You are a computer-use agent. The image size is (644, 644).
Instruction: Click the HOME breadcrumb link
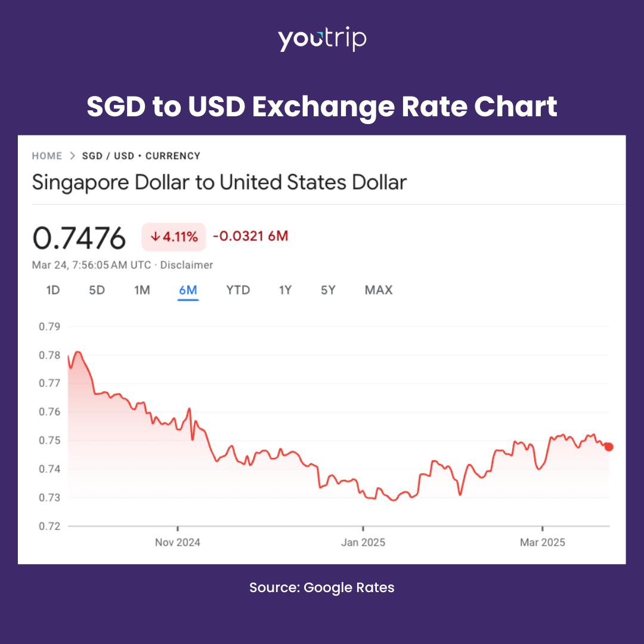point(47,156)
